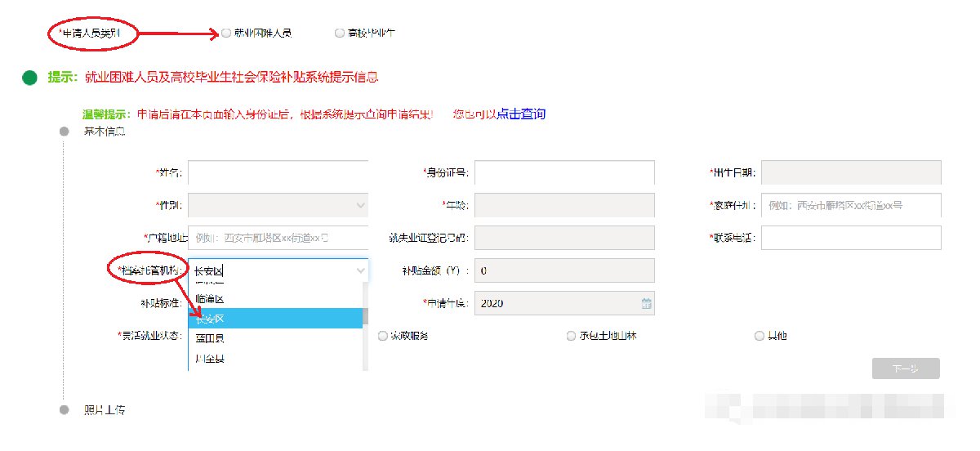Click the dropdown list scrollbar
This screenshot has height=451, width=980.
pyautogui.click(x=365, y=316)
